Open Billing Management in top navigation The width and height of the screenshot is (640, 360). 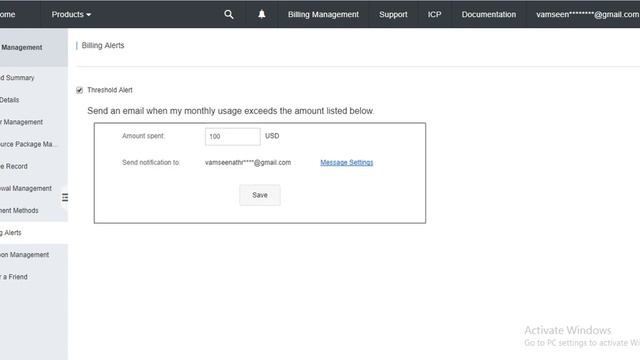[x=323, y=14]
